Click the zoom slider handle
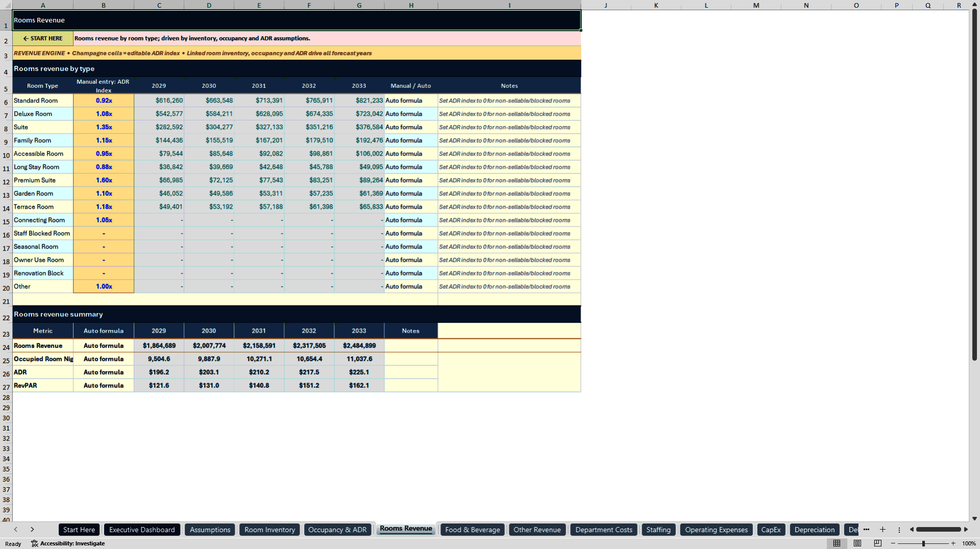980x549 pixels. click(923, 543)
